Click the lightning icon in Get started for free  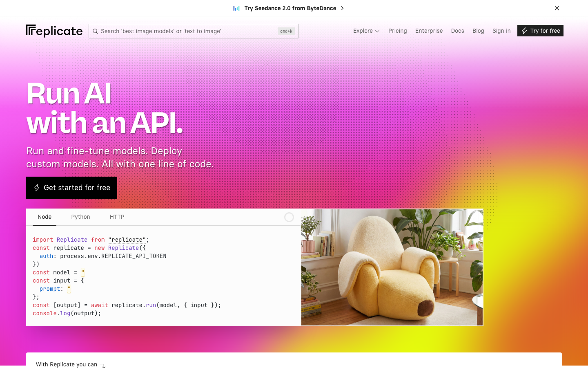pyautogui.click(x=37, y=188)
